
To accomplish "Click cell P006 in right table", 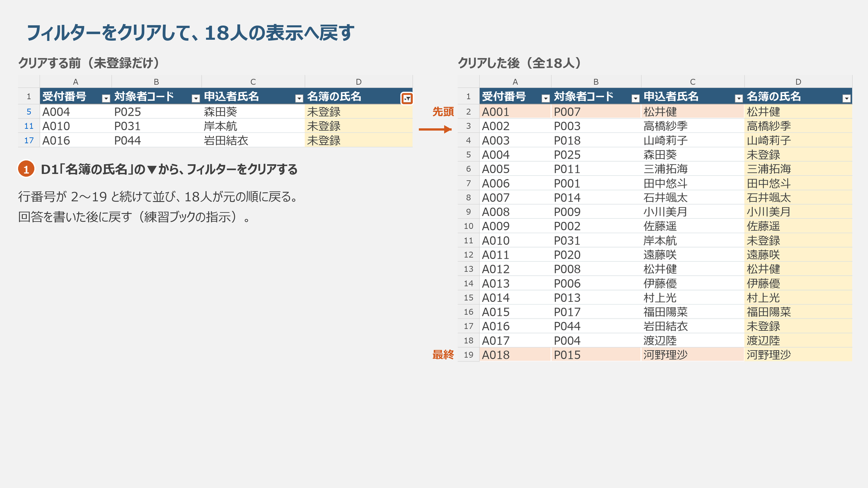I will click(x=596, y=283).
